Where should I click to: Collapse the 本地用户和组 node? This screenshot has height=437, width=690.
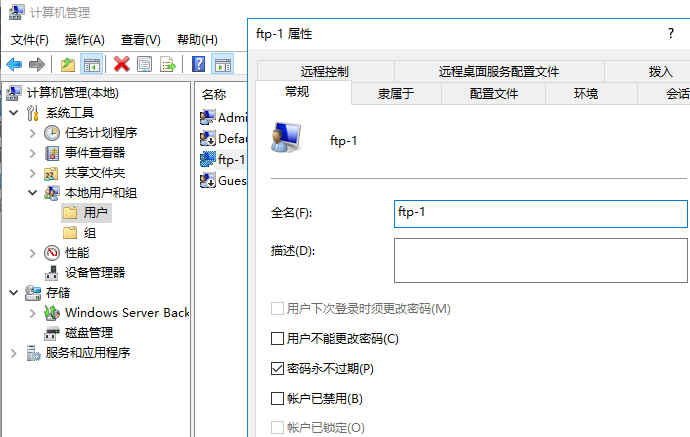coord(33,193)
